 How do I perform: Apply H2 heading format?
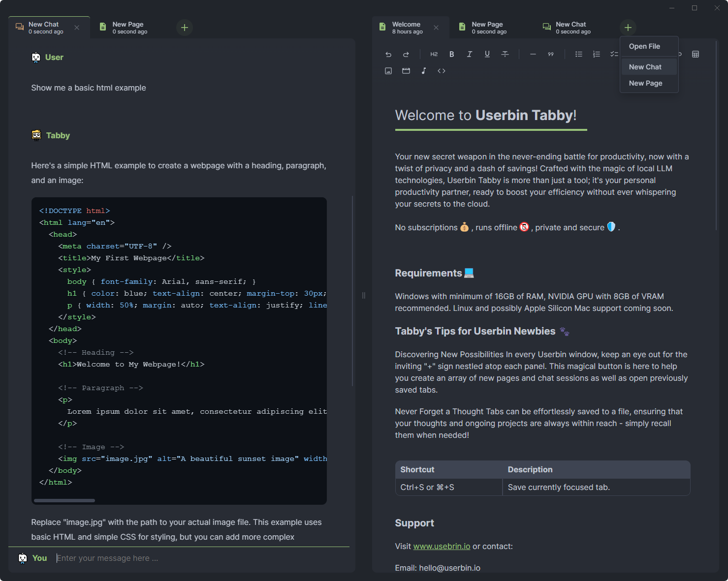click(434, 54)
